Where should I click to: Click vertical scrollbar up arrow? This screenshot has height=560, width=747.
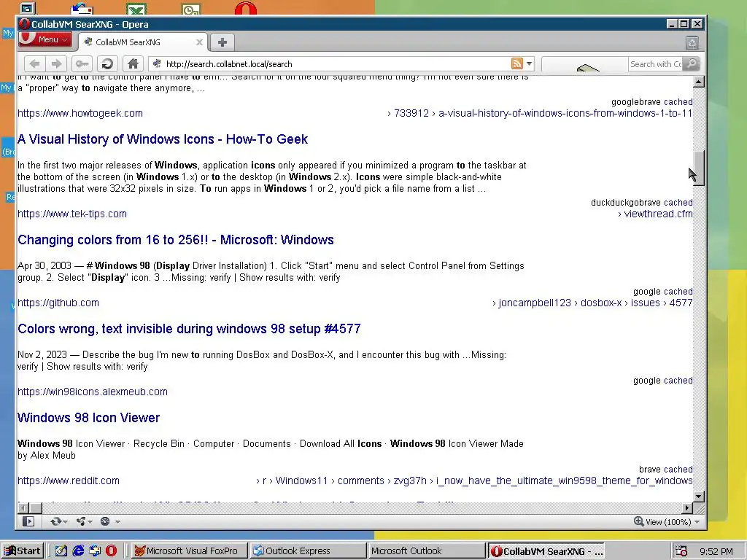pos(698,82)
